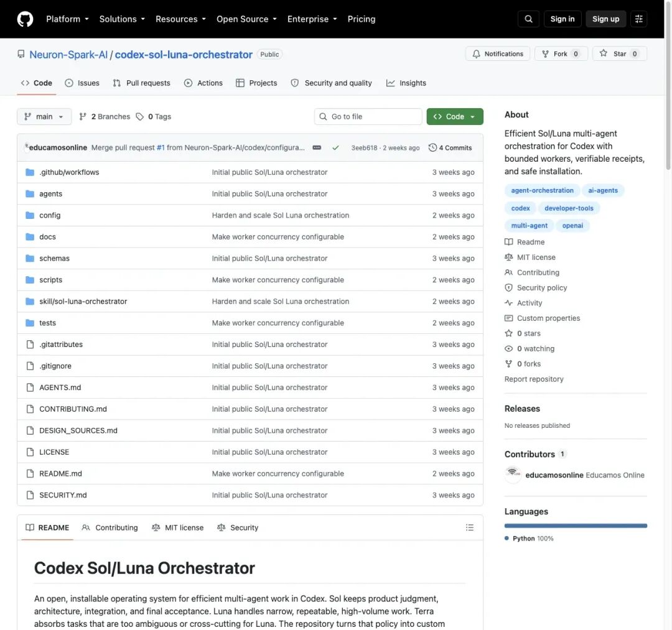Click the Report repository link
Screen dimensions: 672x630
tap(534, 379)
